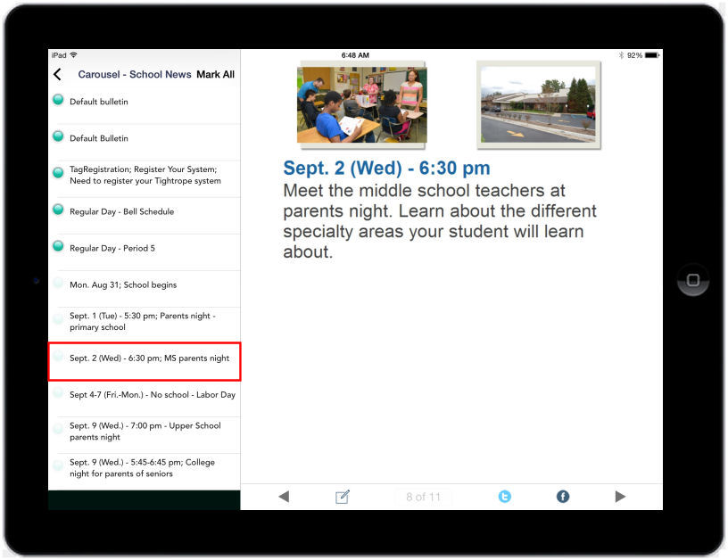The height and width of the screenshot is (560, 728).
Task: Tap the Wi-Fi status icon
Action: 73,54
